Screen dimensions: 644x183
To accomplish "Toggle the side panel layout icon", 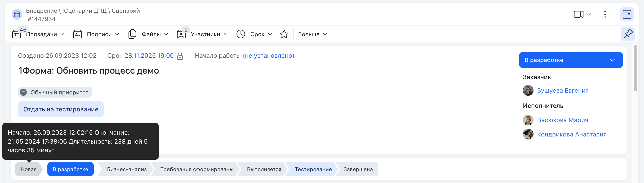I will point(627,14).
